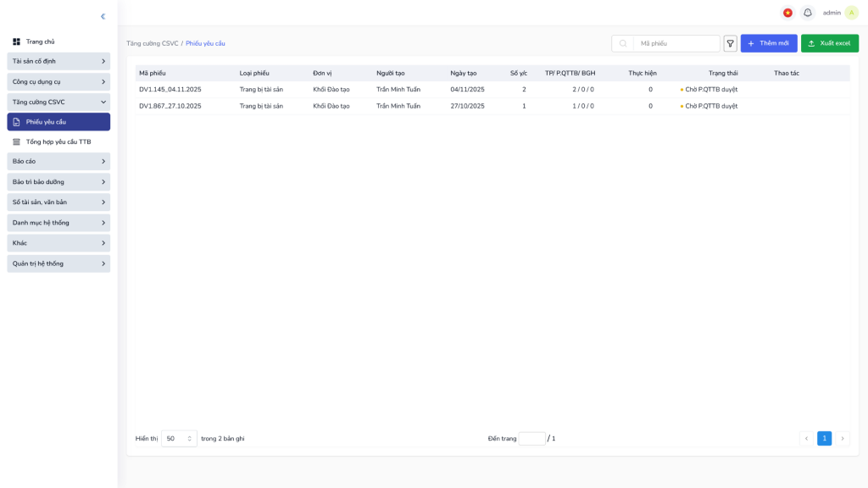The width and height of the screenshot is (868, 488).
Task: Click the search magnifier icon
Action: tap(623, 43)
